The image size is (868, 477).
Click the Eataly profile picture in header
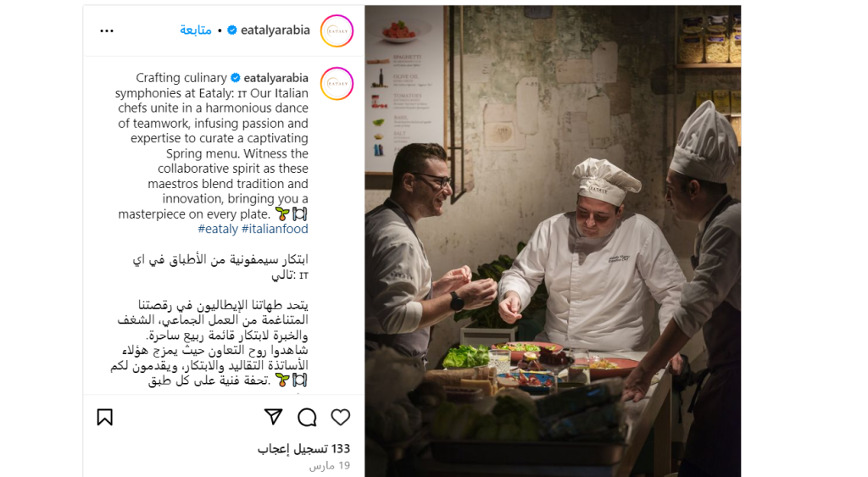click(x=337, y=31)
